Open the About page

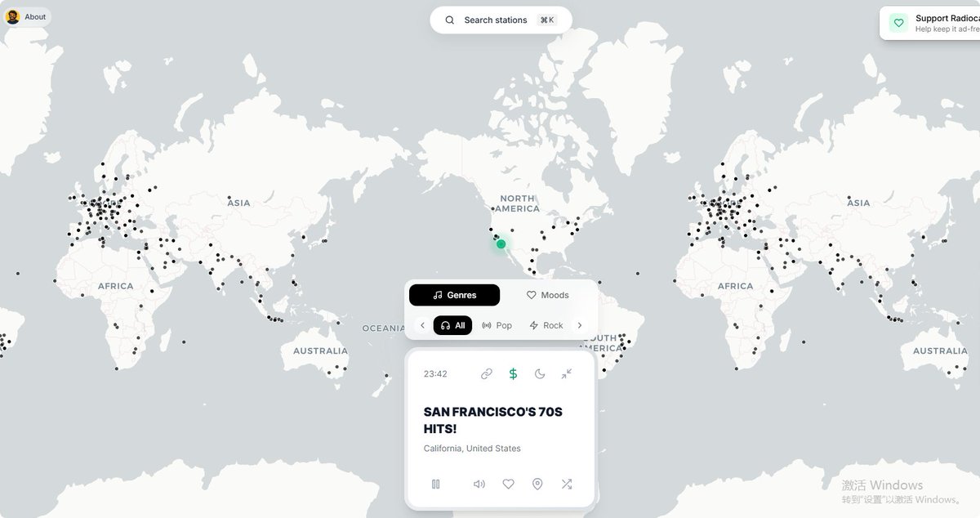(27, 16)
